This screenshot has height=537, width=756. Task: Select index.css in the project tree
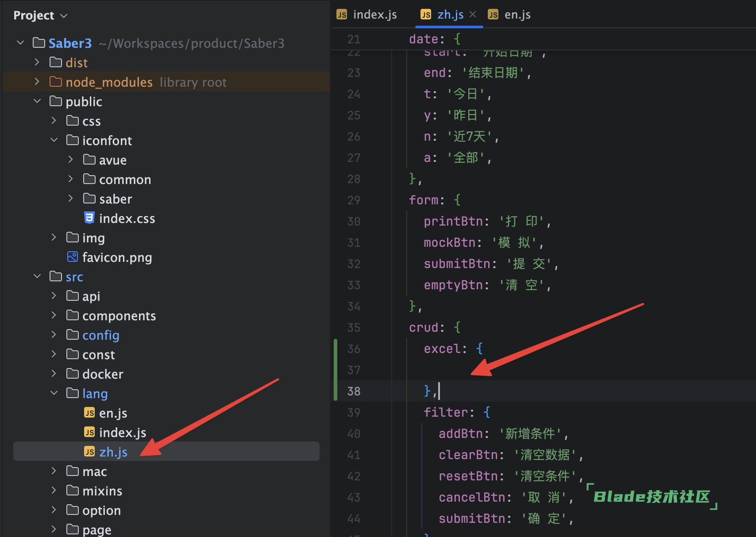(127, 218)
